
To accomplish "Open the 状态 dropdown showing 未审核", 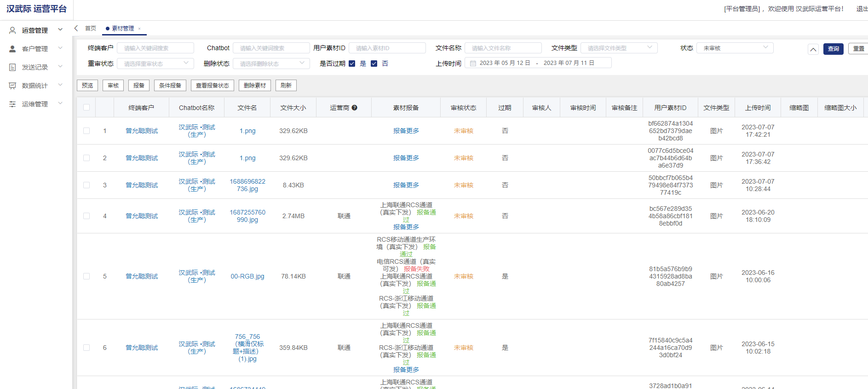I will point(735,48).
